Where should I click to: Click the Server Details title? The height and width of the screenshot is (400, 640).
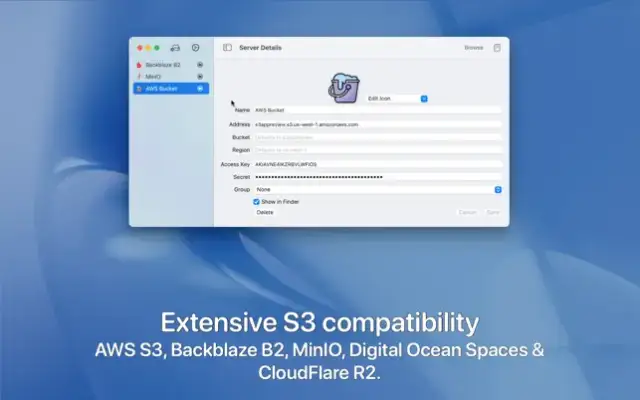click(x=260, y=48)
